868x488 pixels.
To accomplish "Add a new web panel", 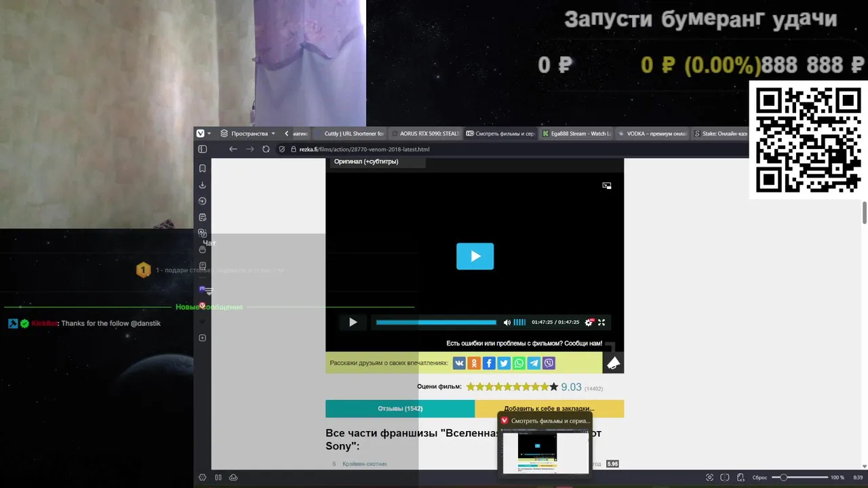I will [x=202, y=338].
